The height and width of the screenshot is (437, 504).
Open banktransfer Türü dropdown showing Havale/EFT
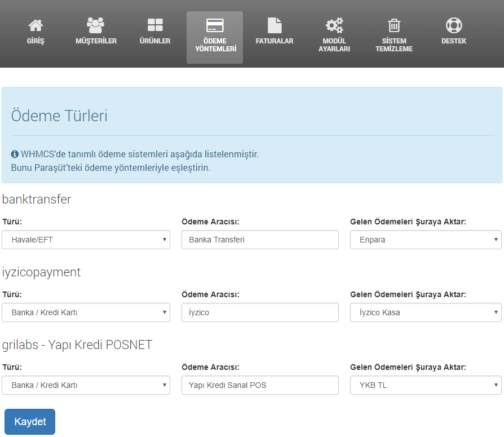point(86,240)
